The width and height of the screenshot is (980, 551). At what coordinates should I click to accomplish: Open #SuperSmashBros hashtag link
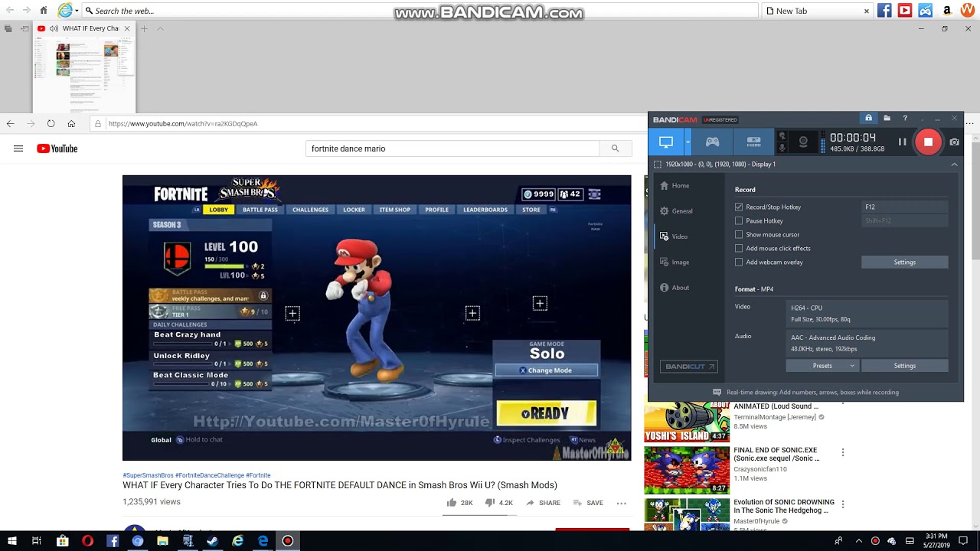(148, 475)
